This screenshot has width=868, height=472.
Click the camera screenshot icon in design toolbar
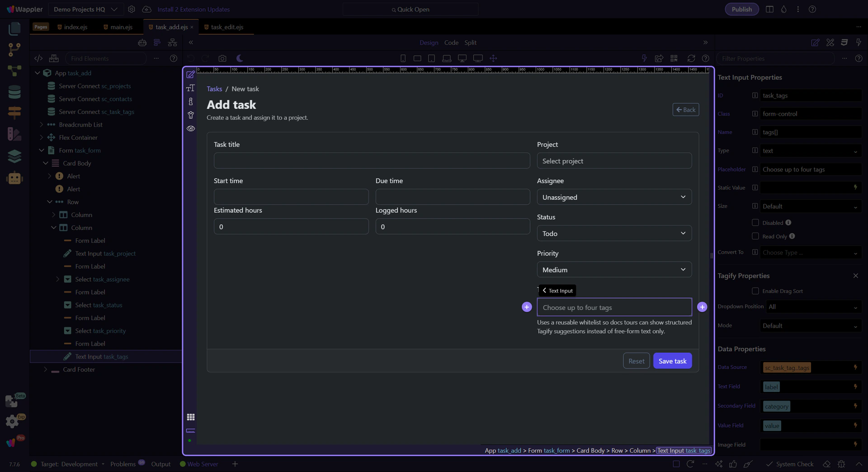[222, 58]
